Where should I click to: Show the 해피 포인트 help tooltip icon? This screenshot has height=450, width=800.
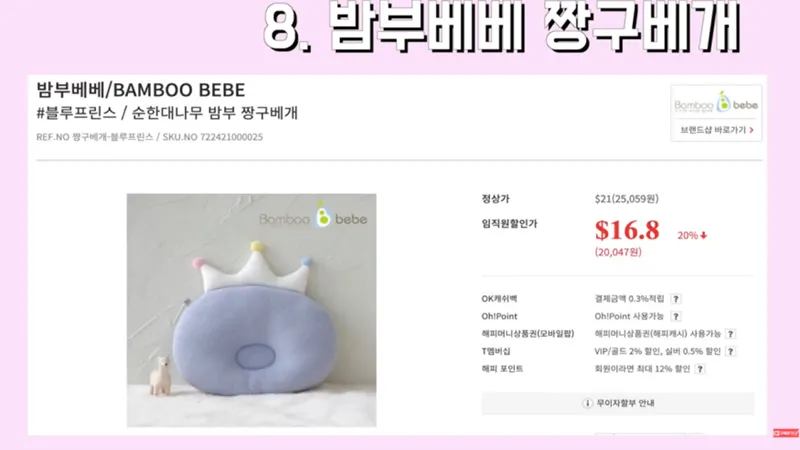(x=700, y=369)
